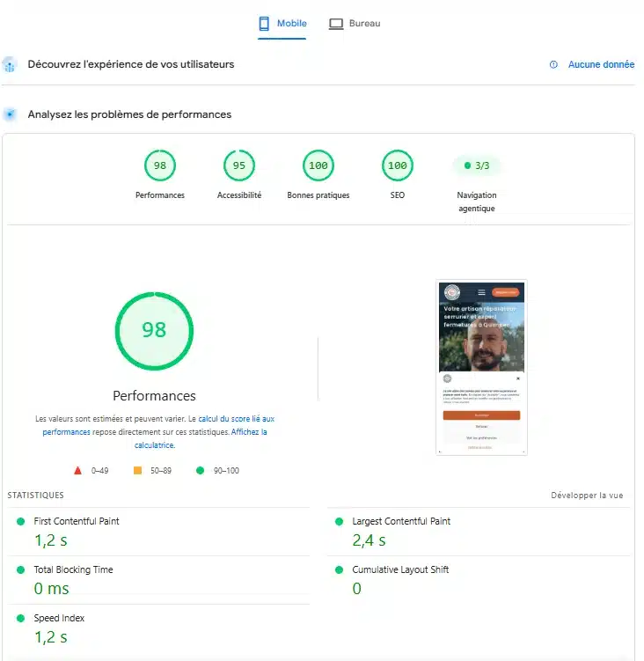Open the mobile page screenshot thumbnail
Image resolution: width=644 pixels, height=661 pixels.
coord(481,367)
